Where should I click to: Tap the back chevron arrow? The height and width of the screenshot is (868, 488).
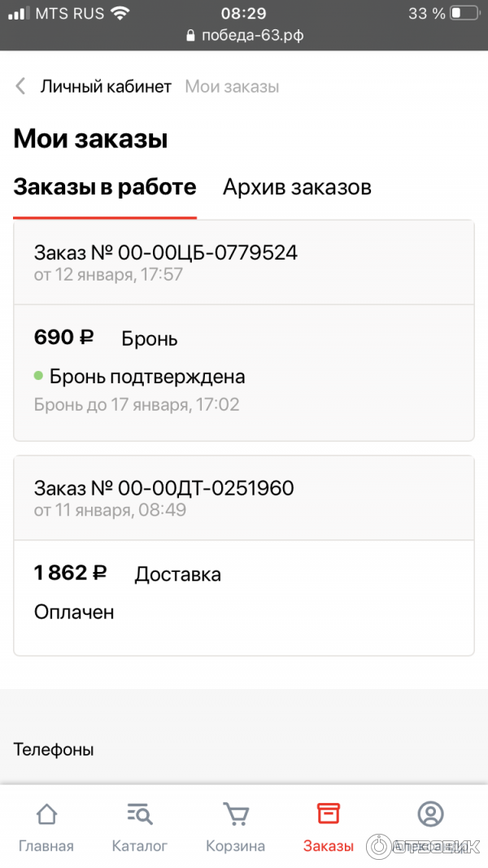[21, 87]
